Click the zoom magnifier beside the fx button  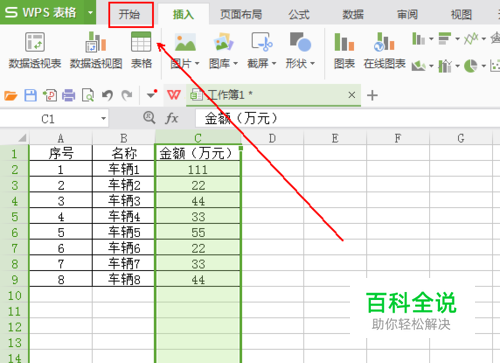tap(149, 118)
